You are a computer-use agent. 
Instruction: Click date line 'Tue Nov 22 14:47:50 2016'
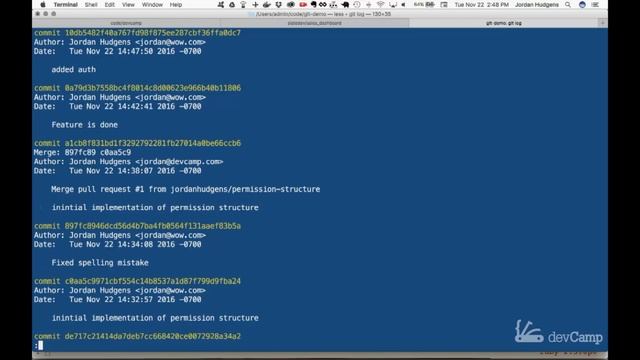click(x=118, y=51)
